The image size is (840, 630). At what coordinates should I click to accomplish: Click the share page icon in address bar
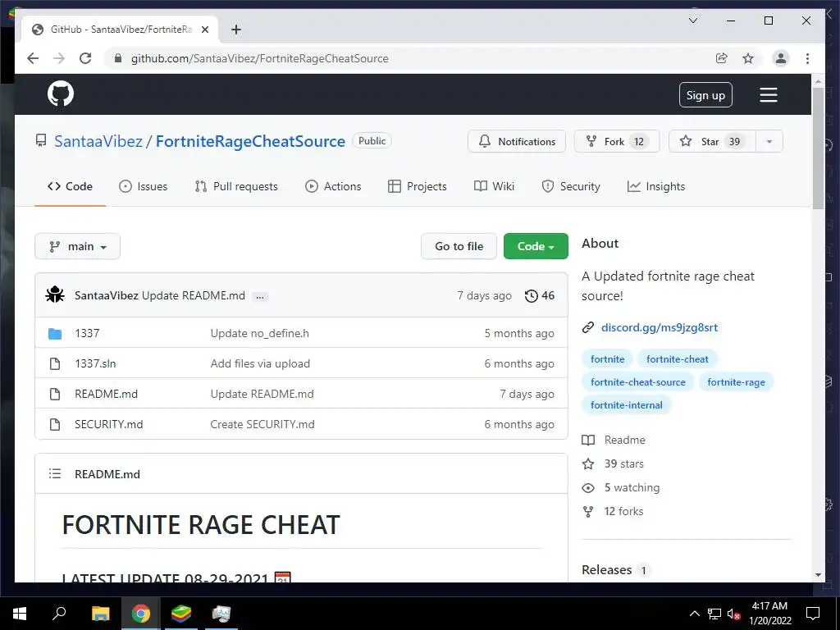click(x=722, y=58)
